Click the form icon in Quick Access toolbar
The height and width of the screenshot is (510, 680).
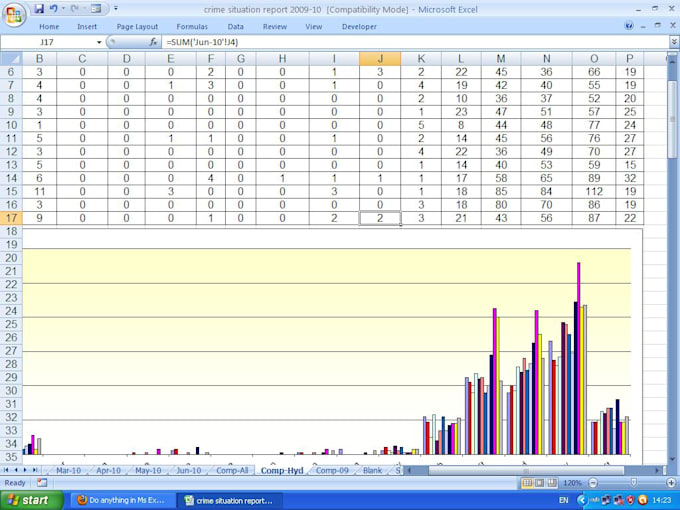click(x=96, y=8)
